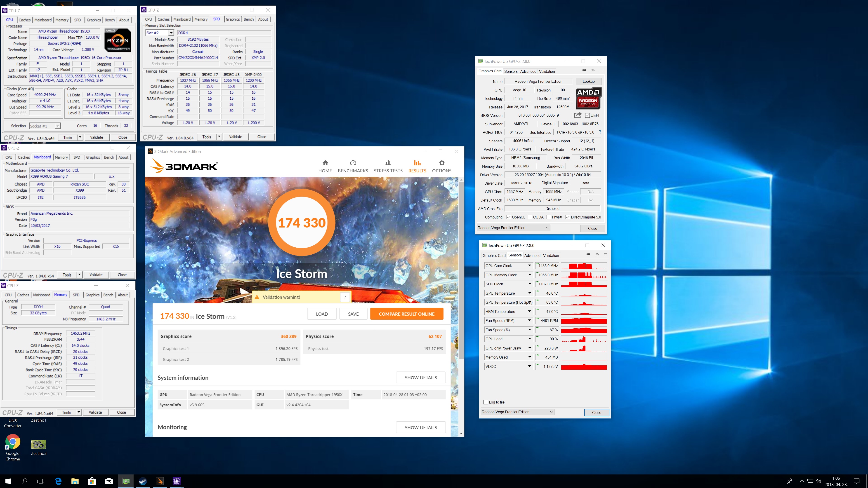Click the Bus Interface question mark in GPU-Z
This screenshot has width=868, height=488.
tap(600, 132)
